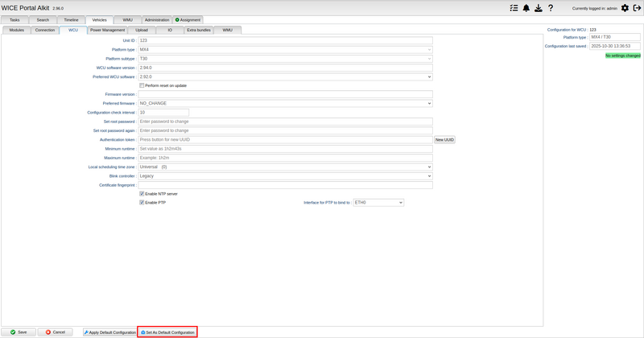Screen dimensions: 644x338
Task: Click the Unit ID field
Action: click(x=285, y=41)
